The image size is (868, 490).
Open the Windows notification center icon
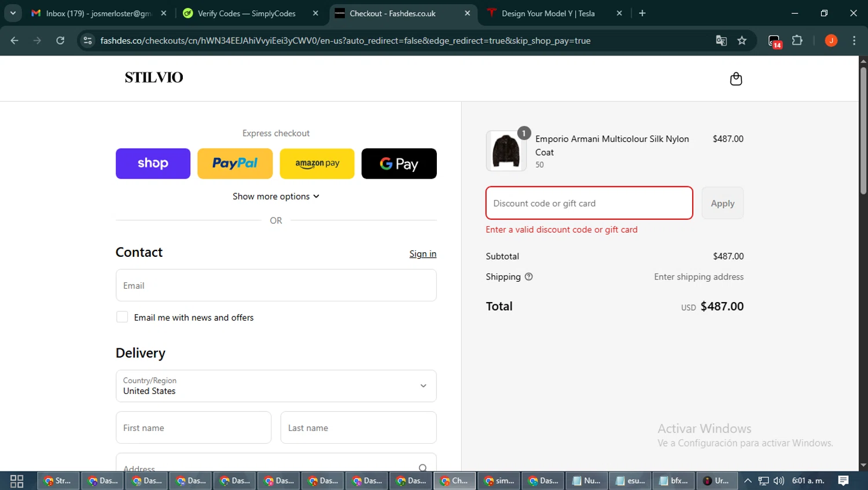coord(843,481)
